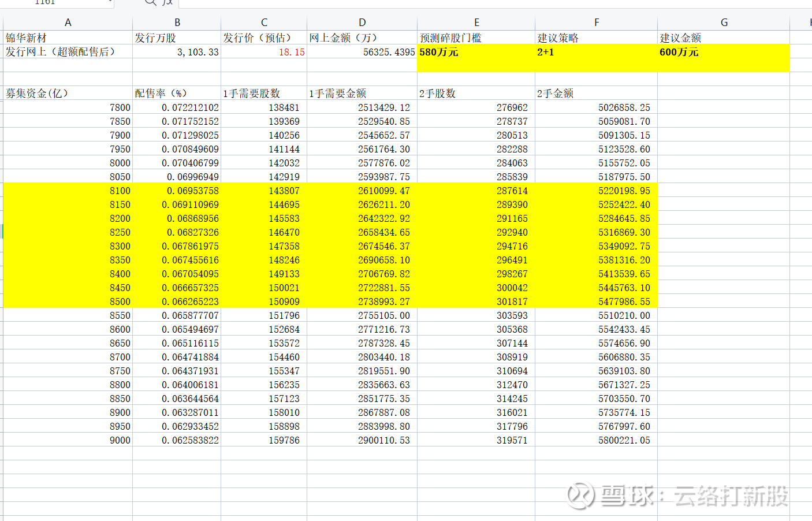Select column A header
Screen dimensions: 812x521
(x=68, y=23)
